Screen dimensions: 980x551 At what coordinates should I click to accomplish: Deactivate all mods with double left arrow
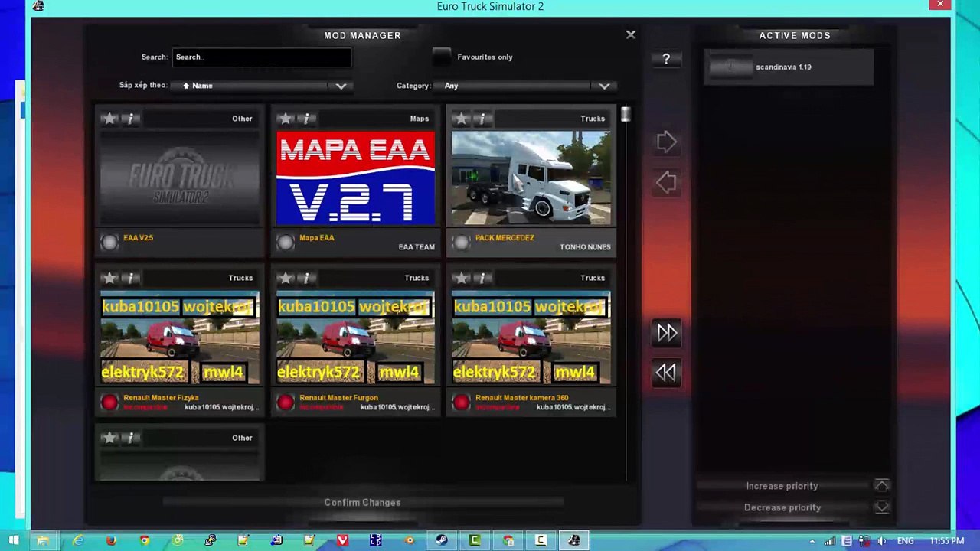(x=666, y=373)
